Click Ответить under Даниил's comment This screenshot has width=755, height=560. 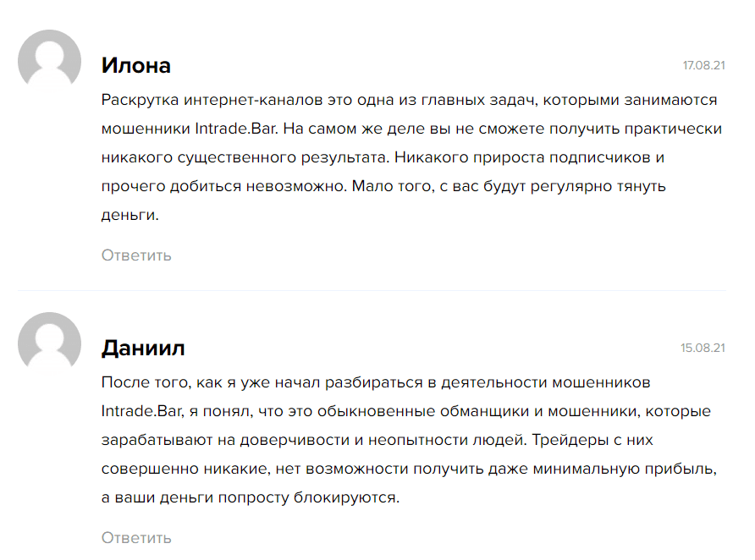point(136,537)
